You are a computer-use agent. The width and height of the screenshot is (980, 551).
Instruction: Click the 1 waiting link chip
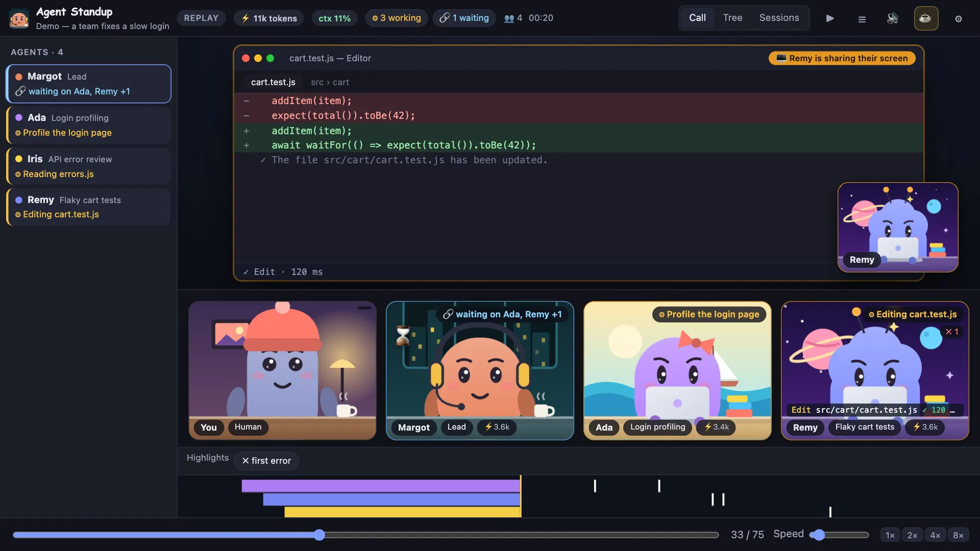(x=464, y=18)
